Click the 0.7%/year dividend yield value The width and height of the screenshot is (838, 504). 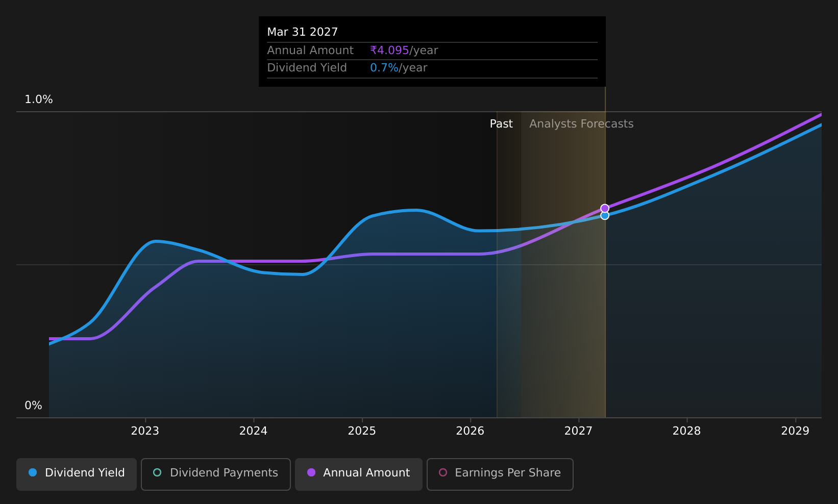click(x=399, y=68)
